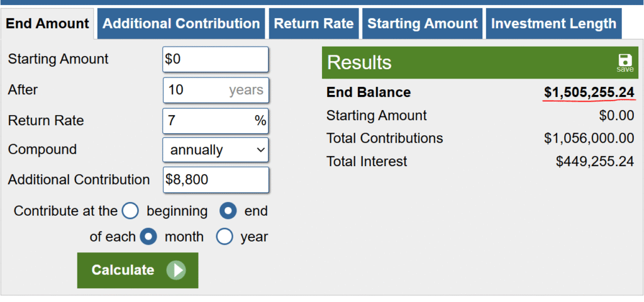The height and width of the screenshot is (302, 644).
Task: Choose the year contribution frequency option
Action: pos(225,237)
